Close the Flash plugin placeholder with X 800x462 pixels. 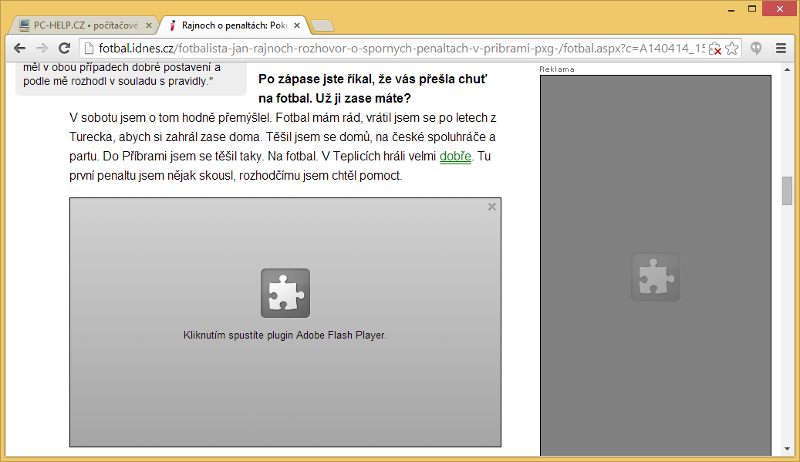[x=491, y=207]
